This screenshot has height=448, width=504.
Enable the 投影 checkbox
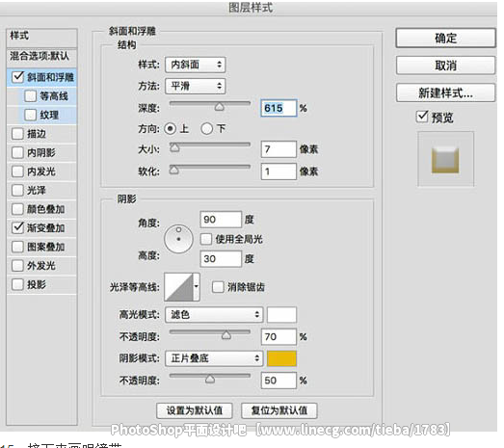[x=17, y=284]
